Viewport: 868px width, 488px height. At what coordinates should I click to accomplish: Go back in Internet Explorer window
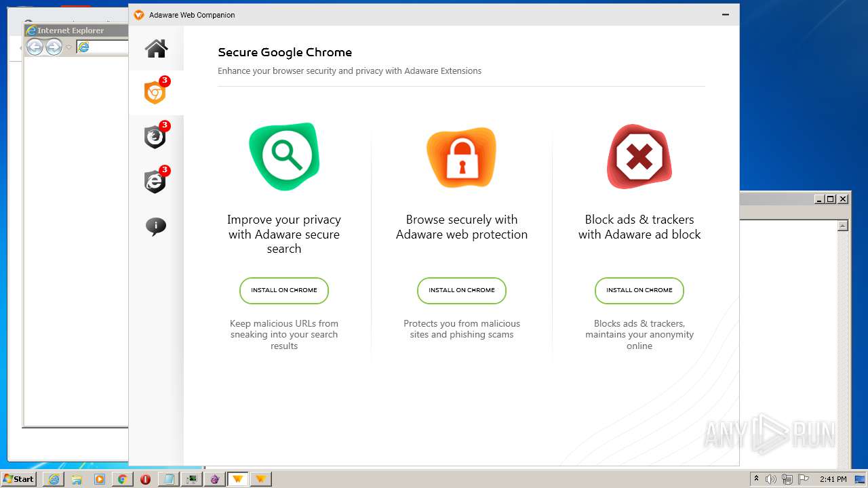[35, 47]
